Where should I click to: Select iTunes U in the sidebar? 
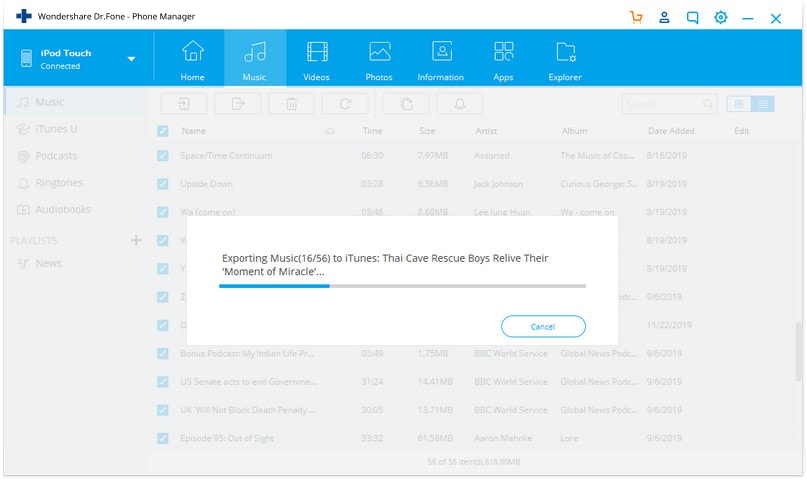point(74,129)
